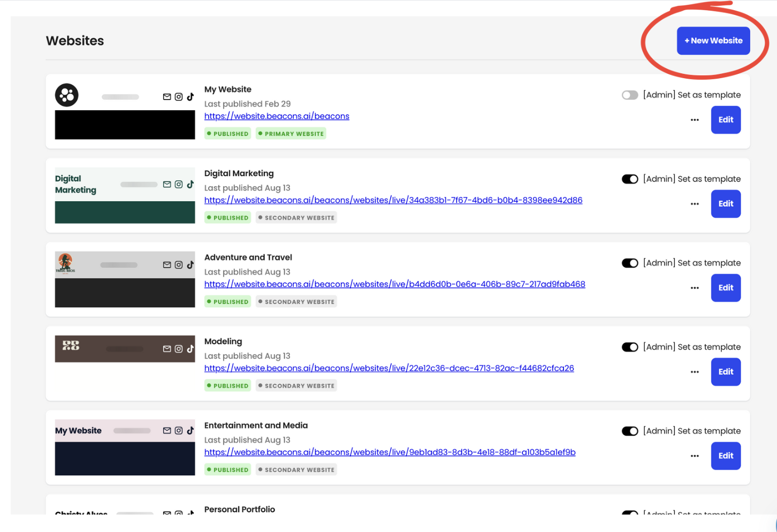Click PUBLISHED badge under Adventure and Travel
Screen dimensions: 777x532
228,302
